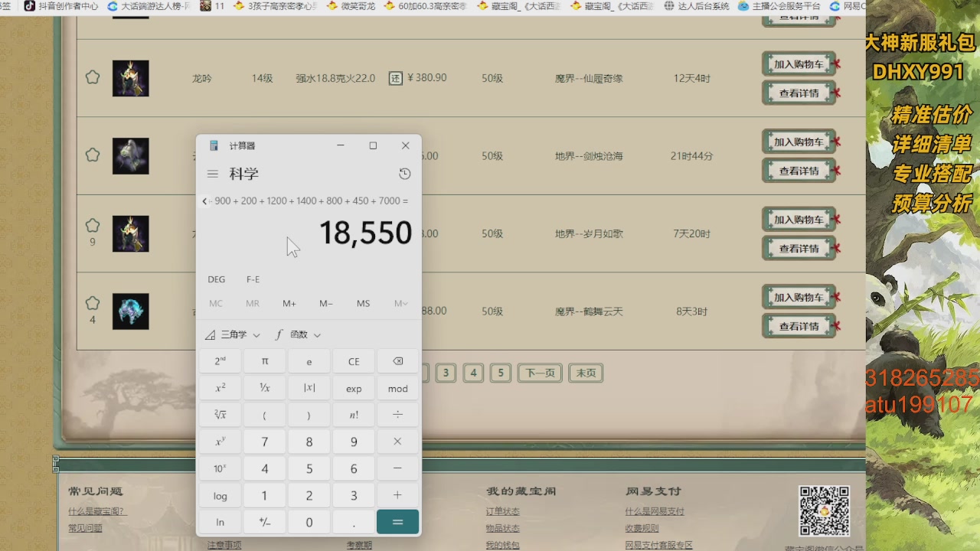Click the pi constant key
Screen dimensions: 980x551
click(x=265, y=361)
